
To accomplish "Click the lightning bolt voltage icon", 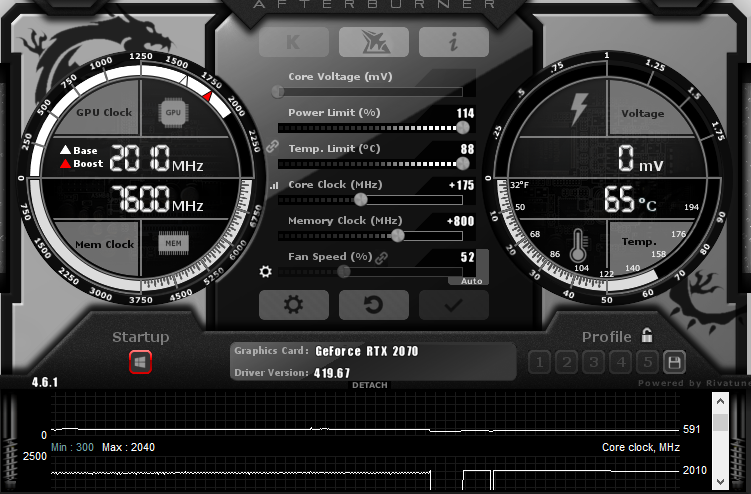I will tap(579, 110).
